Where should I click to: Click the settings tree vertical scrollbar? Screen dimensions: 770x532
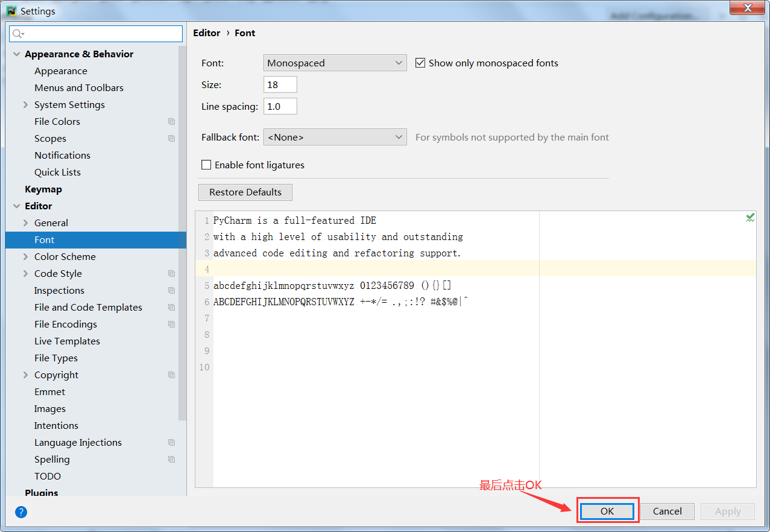(x=183, y=233)
